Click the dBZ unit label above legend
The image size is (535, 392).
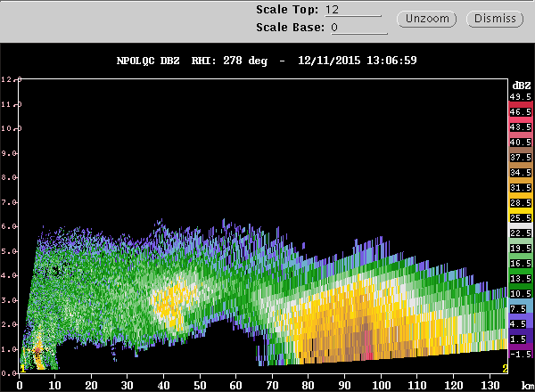tap(519, 82)
